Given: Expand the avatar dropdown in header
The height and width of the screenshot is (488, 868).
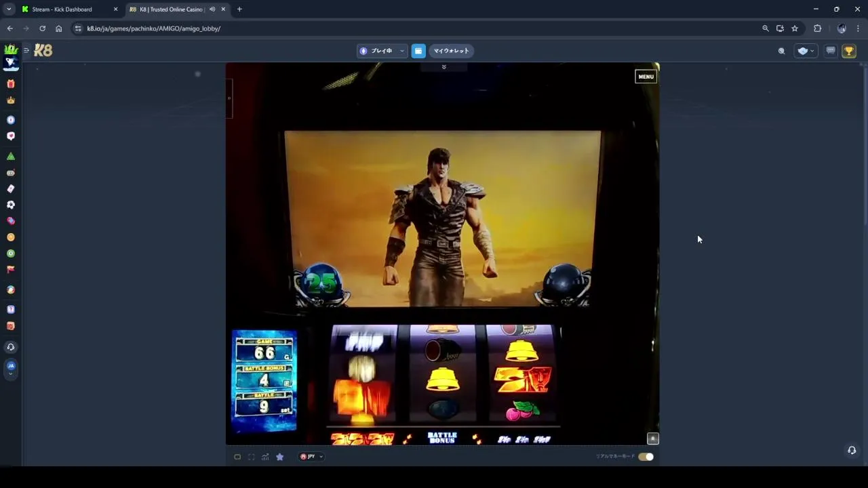Looking at the screenshot, I should pyautogui.click(x=806, y=51).
